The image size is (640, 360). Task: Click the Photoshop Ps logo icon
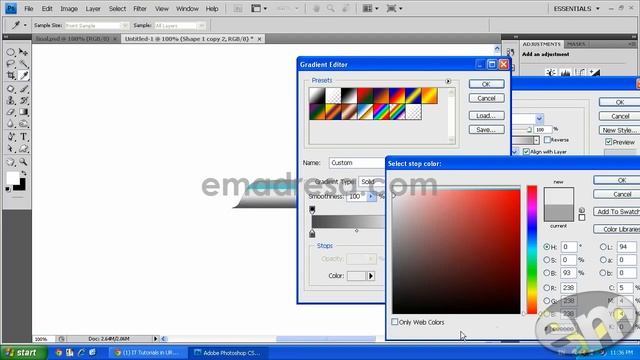[11, 8]
